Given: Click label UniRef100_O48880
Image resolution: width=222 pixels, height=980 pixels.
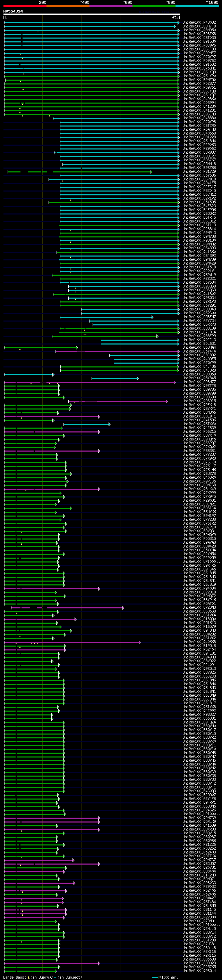Looking at the screenshot, I should [x=199, y=118].
